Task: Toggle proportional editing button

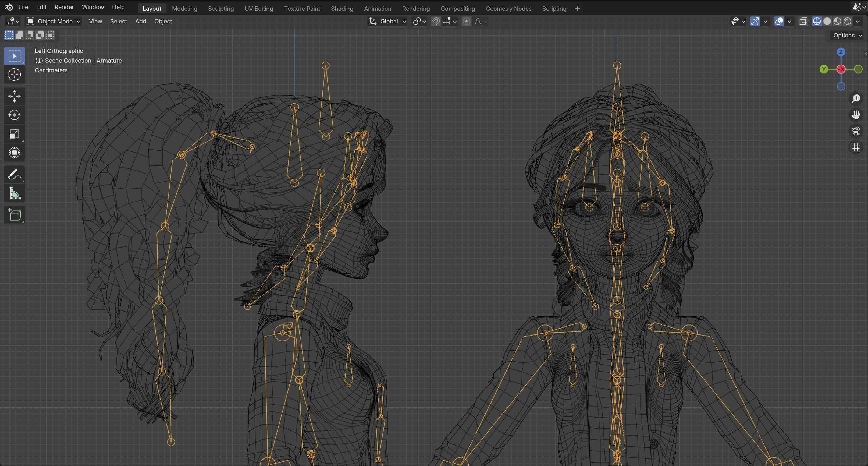Action: click(466, 22)
